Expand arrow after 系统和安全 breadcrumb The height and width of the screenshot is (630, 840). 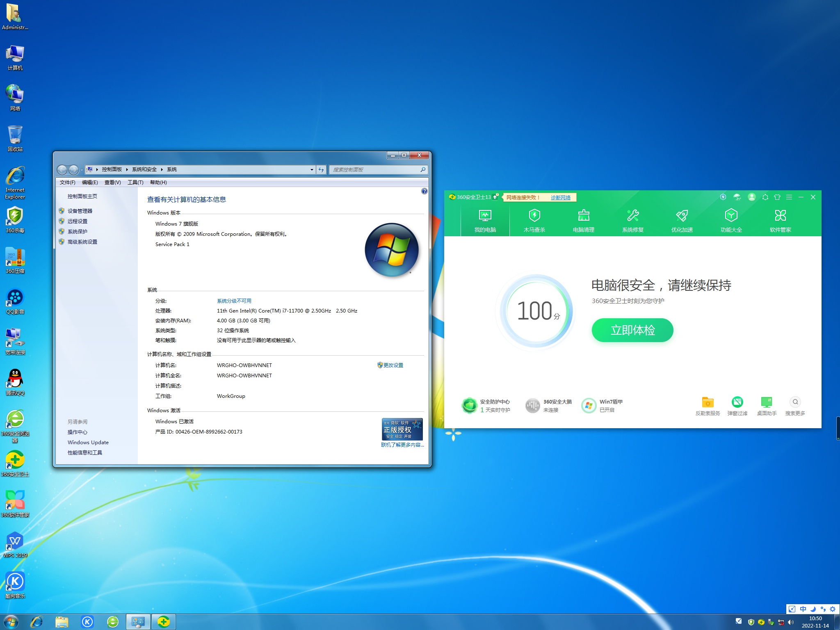point(162,169)
